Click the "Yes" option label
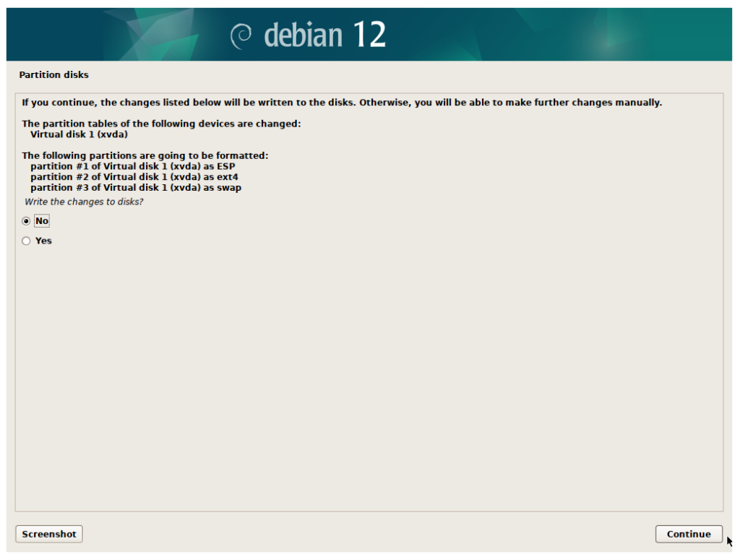The height and width of the screenshot is (560, 740). [43, 241]
